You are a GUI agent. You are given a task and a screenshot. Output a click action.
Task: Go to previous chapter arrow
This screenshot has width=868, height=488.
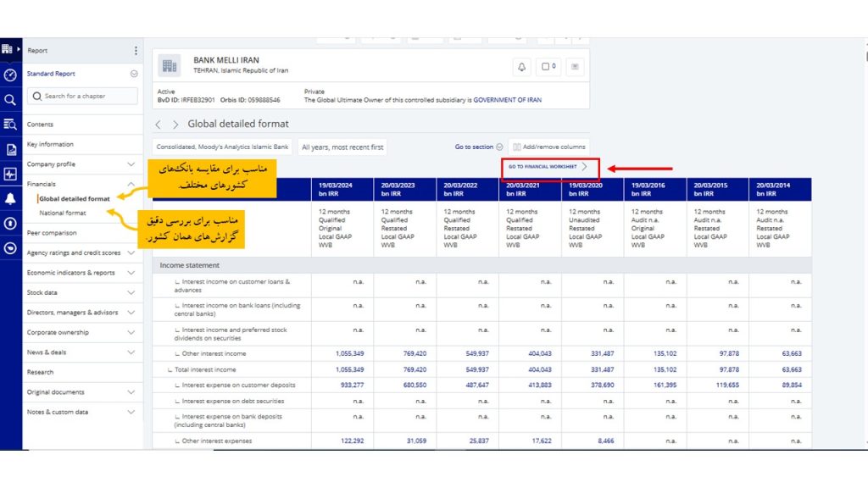[x=159, y=125]
